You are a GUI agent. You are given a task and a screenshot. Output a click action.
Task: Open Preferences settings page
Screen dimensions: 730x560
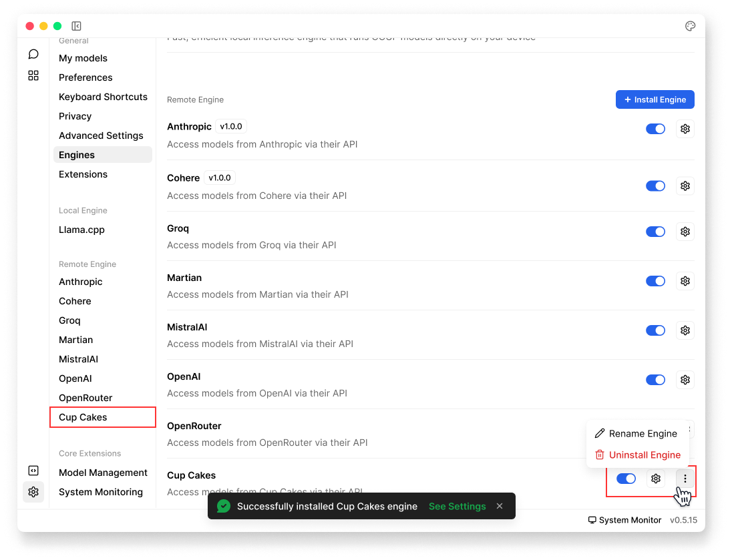(x=85, y=77)
